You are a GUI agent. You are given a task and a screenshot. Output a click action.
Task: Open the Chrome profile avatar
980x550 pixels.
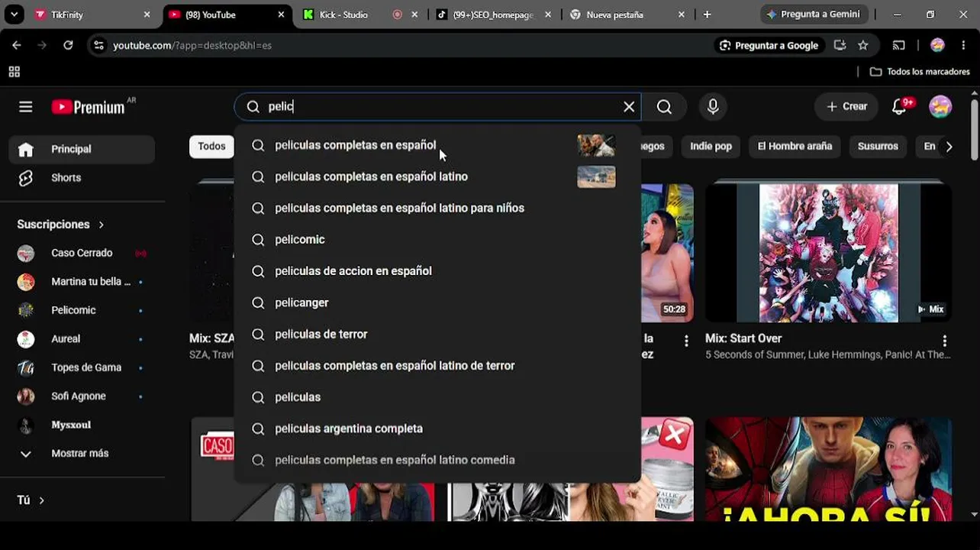(937, 46)
